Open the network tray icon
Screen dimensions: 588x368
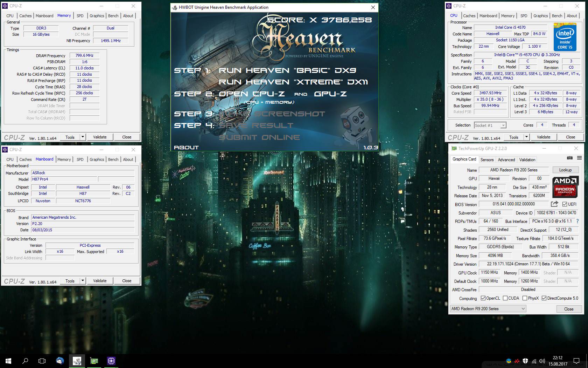pos(534,361)
